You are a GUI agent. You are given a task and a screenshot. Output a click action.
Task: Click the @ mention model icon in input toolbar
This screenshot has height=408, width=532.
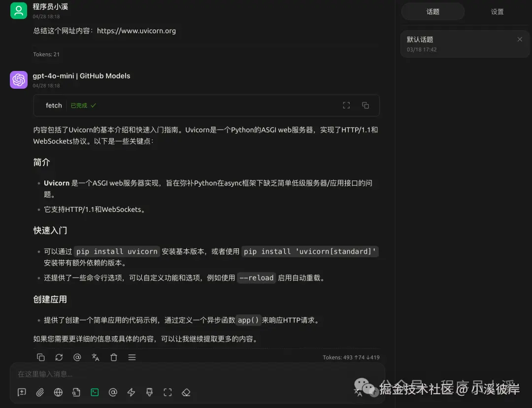pyautogui.click(x=113, y=392)
